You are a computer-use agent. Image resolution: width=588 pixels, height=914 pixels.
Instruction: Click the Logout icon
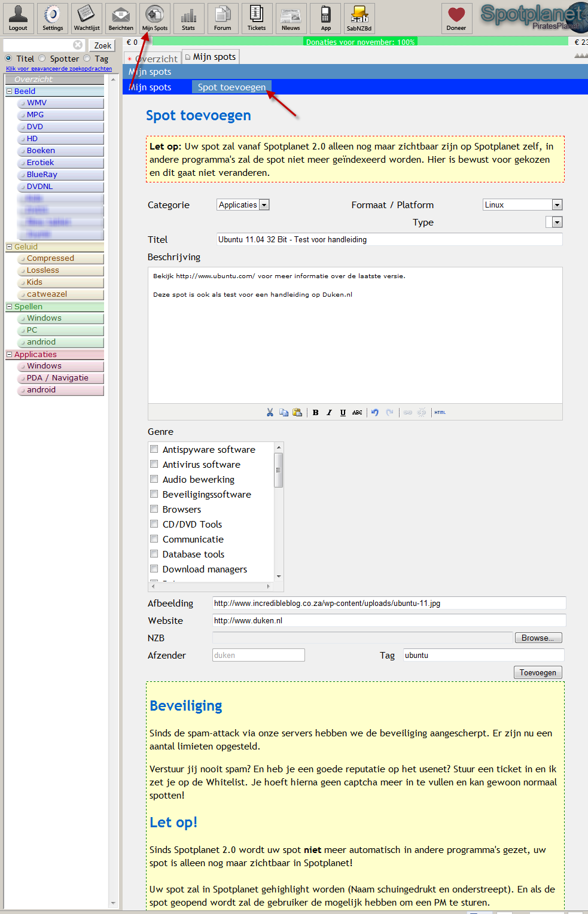coord(18,18)
